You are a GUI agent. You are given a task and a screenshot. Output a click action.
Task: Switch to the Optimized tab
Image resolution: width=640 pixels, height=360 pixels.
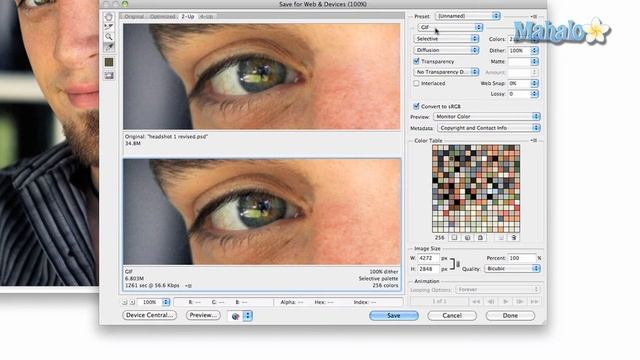(x=163, y=16)
